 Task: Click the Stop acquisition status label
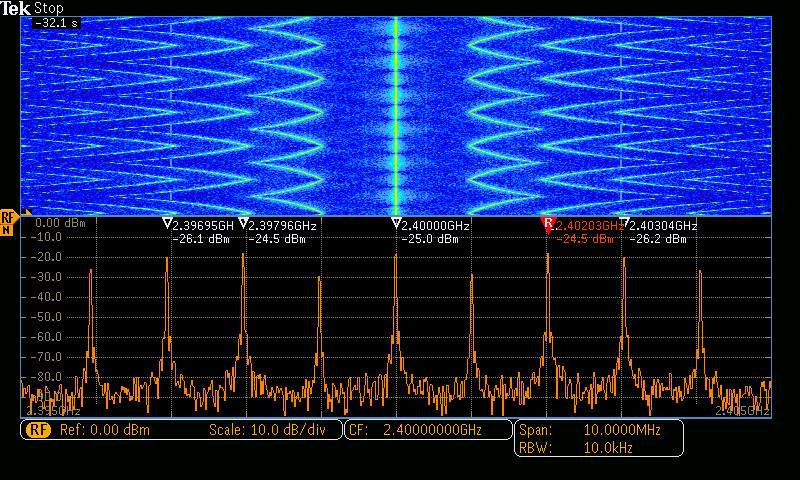48,8
